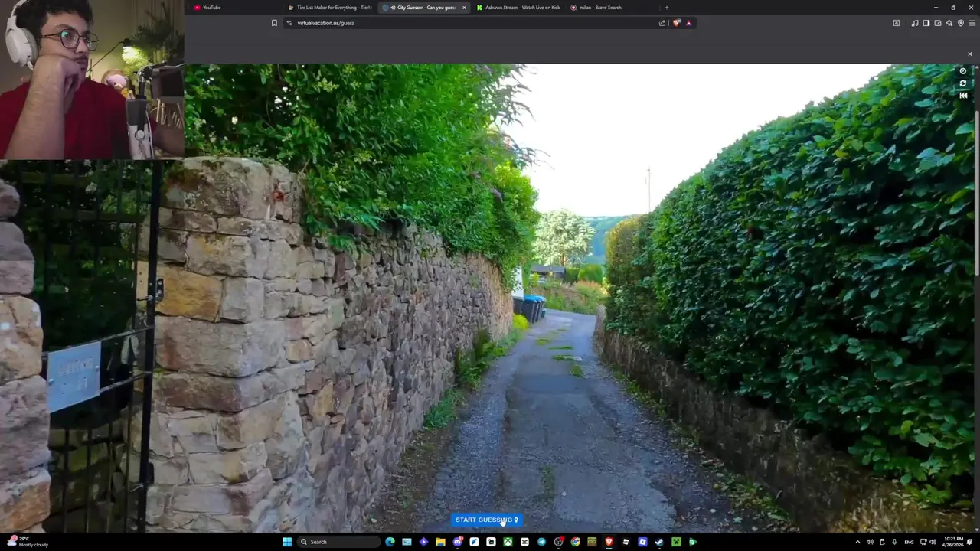Open Brave browser taskbar icon

[609, 542]
